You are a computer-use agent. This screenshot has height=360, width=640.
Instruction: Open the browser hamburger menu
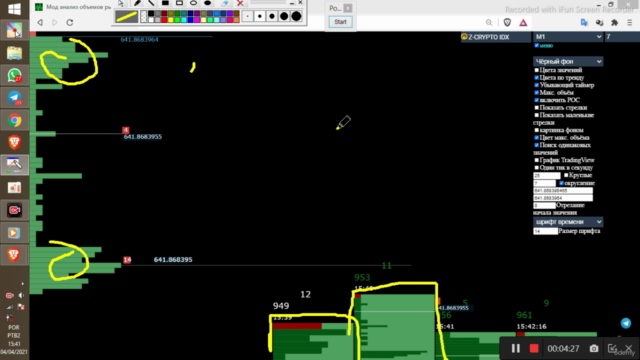pyautogui.click(x=629, y=23)
